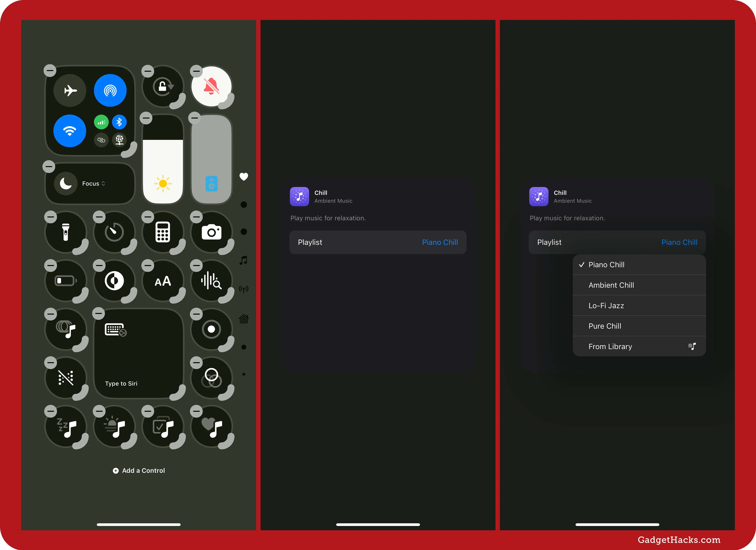Toggle the Airplane Mode icon
The width and height of the screenshot is (756, 550).
pyautogui.click(x=70, y=91)
